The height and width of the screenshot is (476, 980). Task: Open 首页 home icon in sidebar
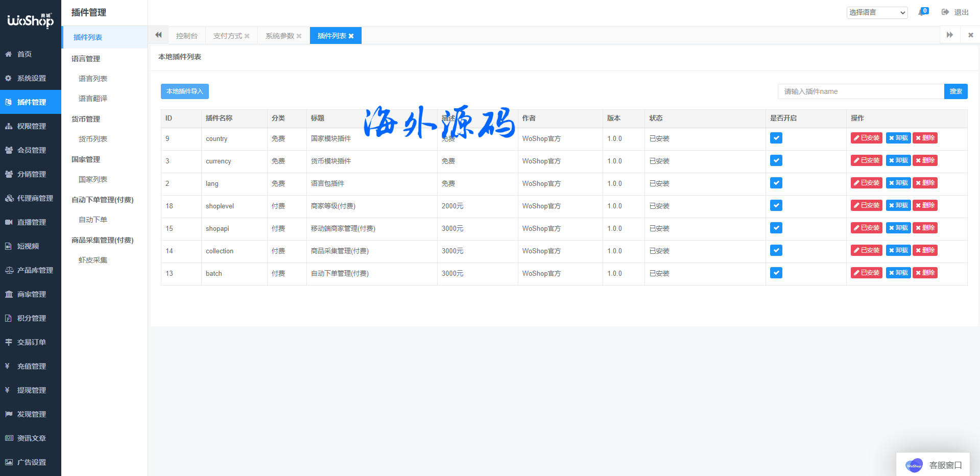pos(9,54)
